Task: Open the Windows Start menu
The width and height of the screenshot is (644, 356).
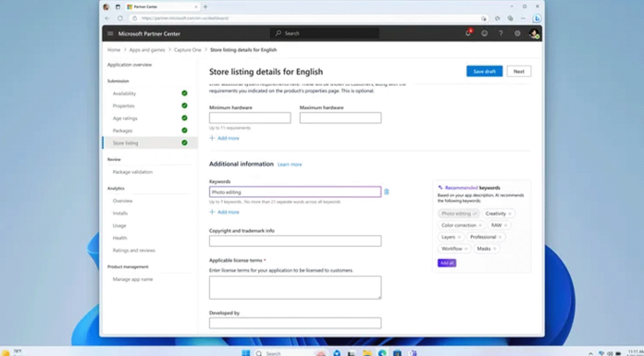Action: 245,352
